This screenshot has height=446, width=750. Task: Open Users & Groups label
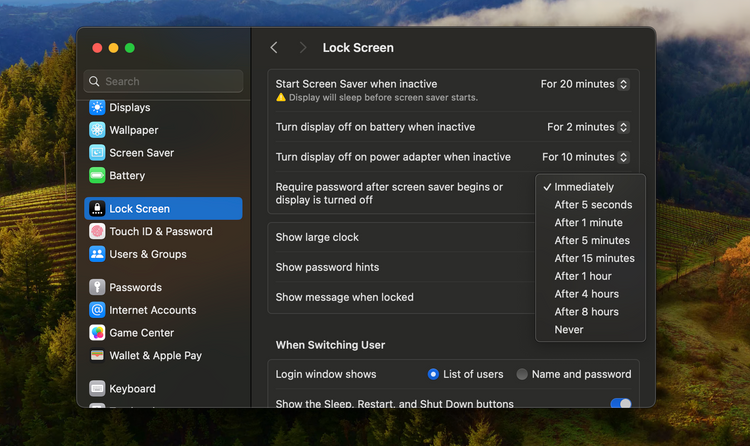pos(148,254)
